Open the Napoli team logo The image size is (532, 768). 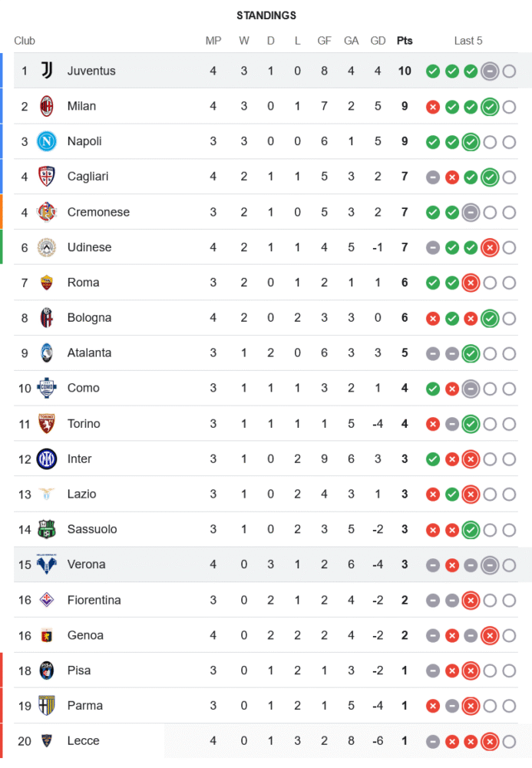(x=47, y=141)
